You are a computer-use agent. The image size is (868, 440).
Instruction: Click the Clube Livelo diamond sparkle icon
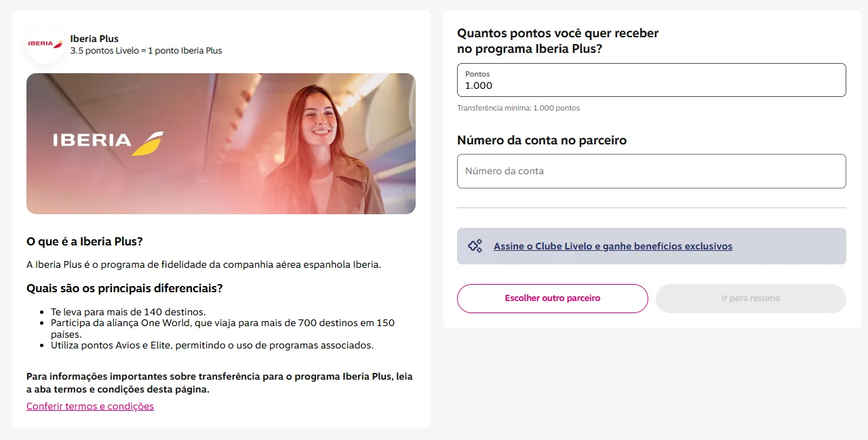click(474, 246)
